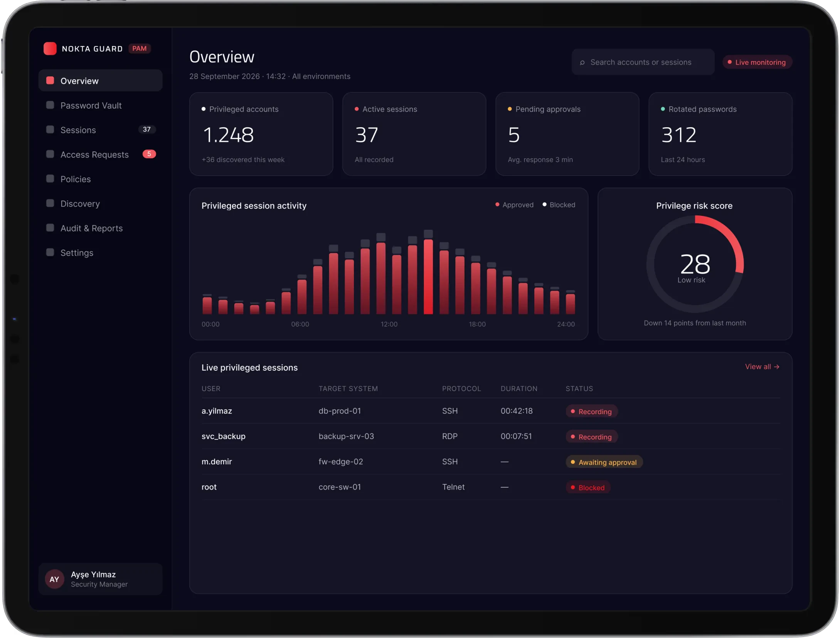
Task: Follow the View all sessions link
Action: tap(762, 367)
